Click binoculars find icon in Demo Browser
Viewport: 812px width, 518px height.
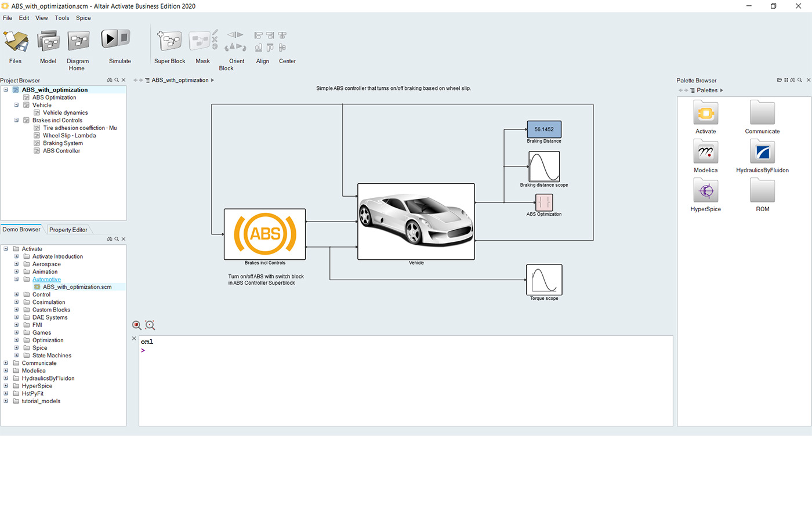[110, 239]
